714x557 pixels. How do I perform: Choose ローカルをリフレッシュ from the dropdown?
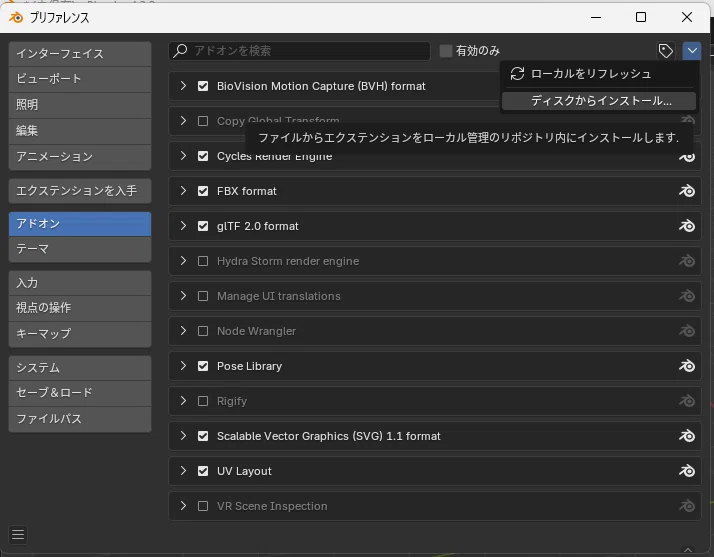599,74
